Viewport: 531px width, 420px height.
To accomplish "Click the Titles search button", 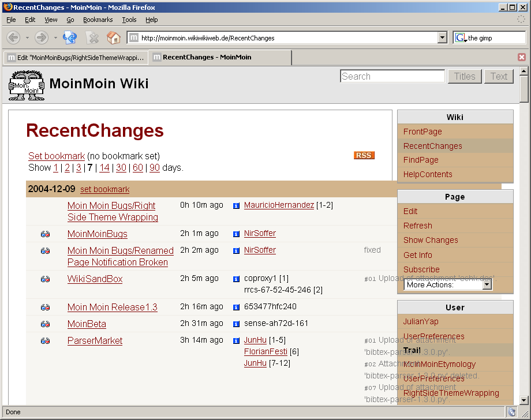I will pyautogui.click(x=465, y=77).
